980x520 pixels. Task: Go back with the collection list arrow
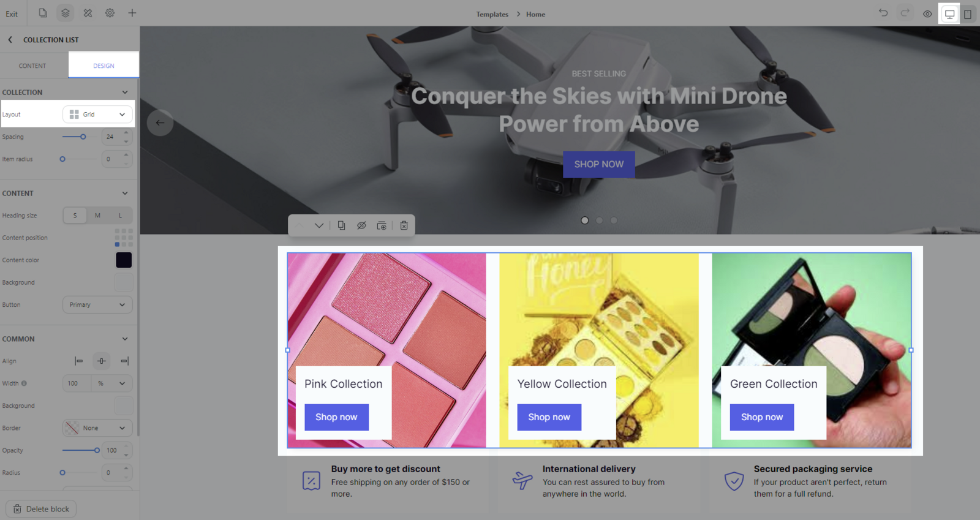[10, 40]
